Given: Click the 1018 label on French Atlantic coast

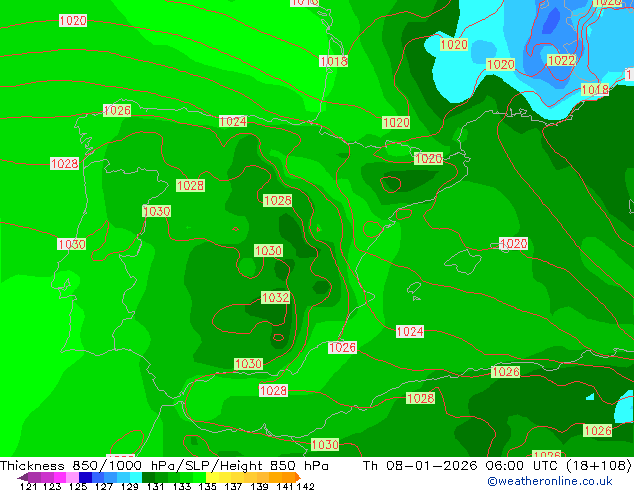Looking at the screenshot, I should (334, 61).
